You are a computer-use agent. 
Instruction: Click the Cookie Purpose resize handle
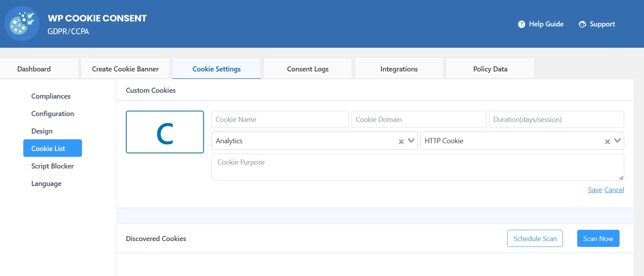click(621, 178)
